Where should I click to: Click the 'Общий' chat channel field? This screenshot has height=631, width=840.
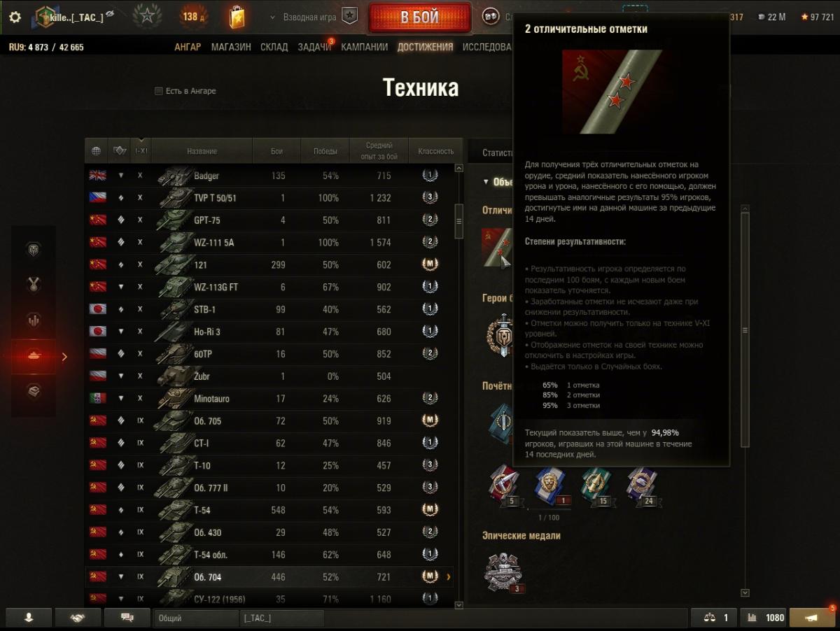click(x=196, y=618)
